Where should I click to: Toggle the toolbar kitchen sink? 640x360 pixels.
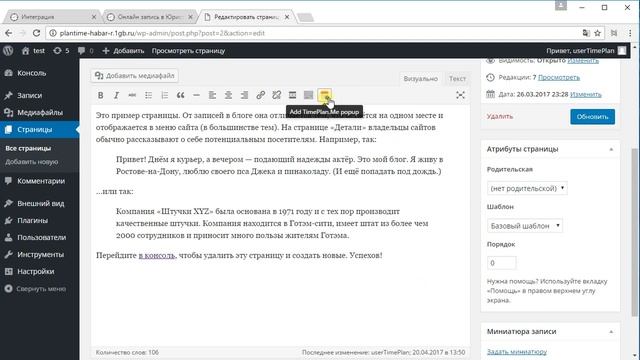(x=309, y=95)
